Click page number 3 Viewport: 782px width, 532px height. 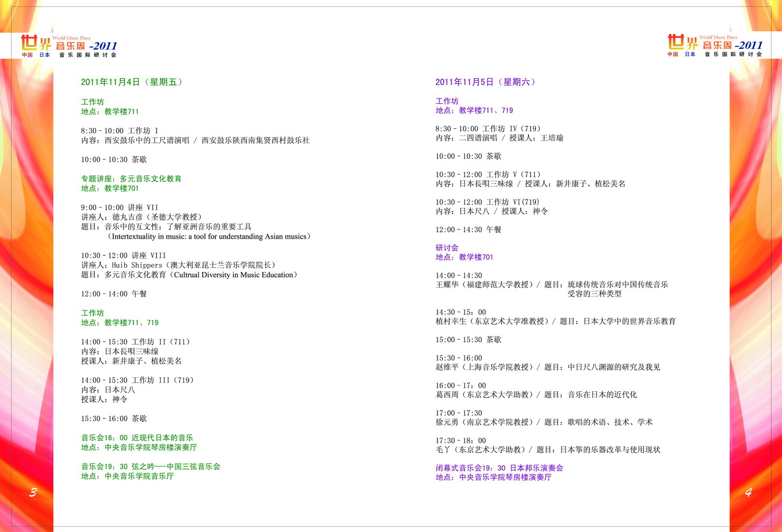[x=33, y=492]
